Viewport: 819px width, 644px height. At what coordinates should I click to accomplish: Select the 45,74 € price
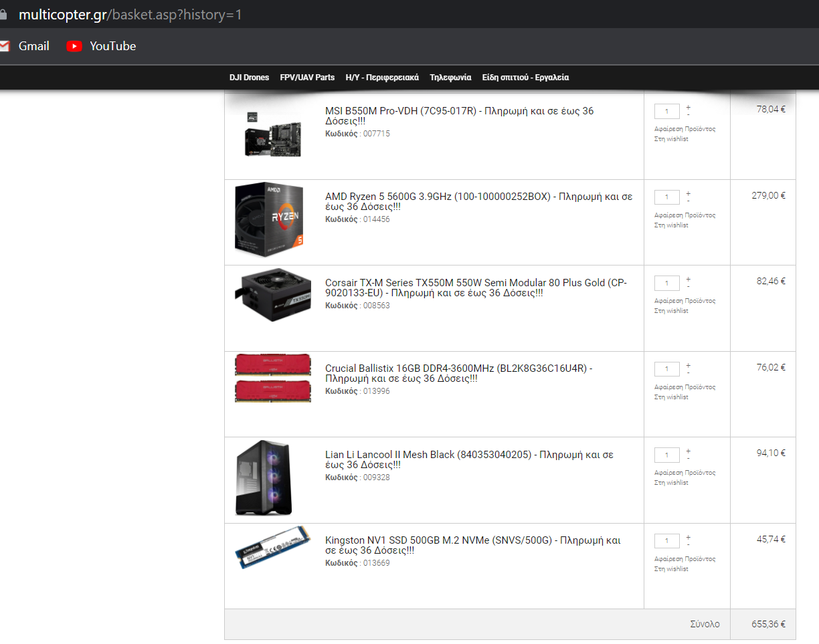(771, 540)
